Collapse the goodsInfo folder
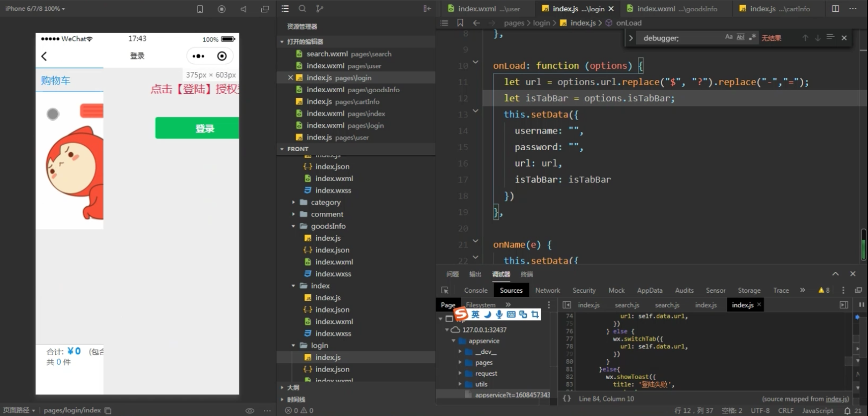The height and width of the screenshot is (416, 868). click(328, 226)
